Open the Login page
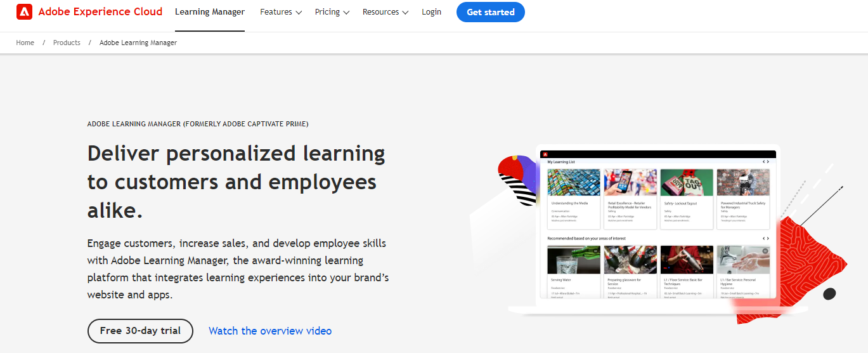This screenshot has width=868, height=353. pyautogui.click(x=431, y=12)
